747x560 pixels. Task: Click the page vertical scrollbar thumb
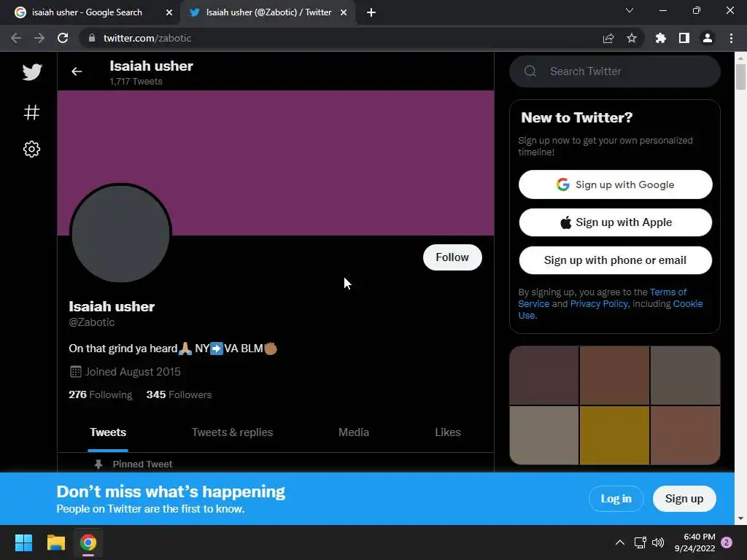click(x=740, y=76)
